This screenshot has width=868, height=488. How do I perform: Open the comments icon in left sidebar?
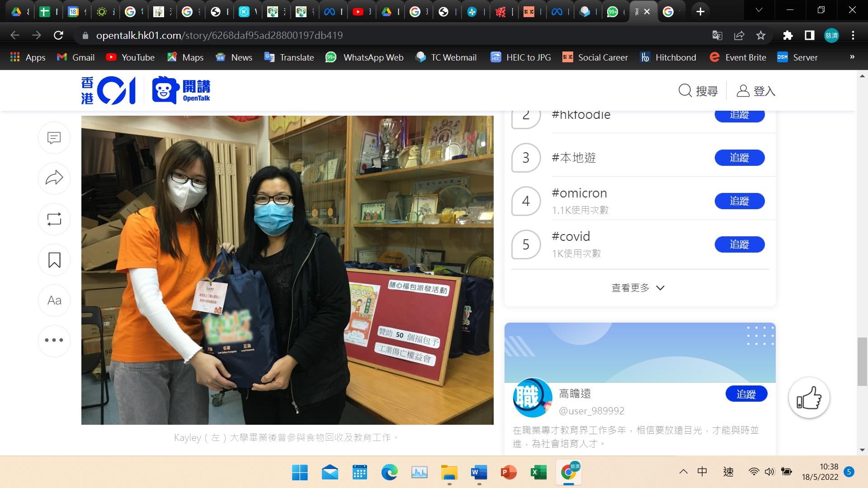[x=54, y=138]
